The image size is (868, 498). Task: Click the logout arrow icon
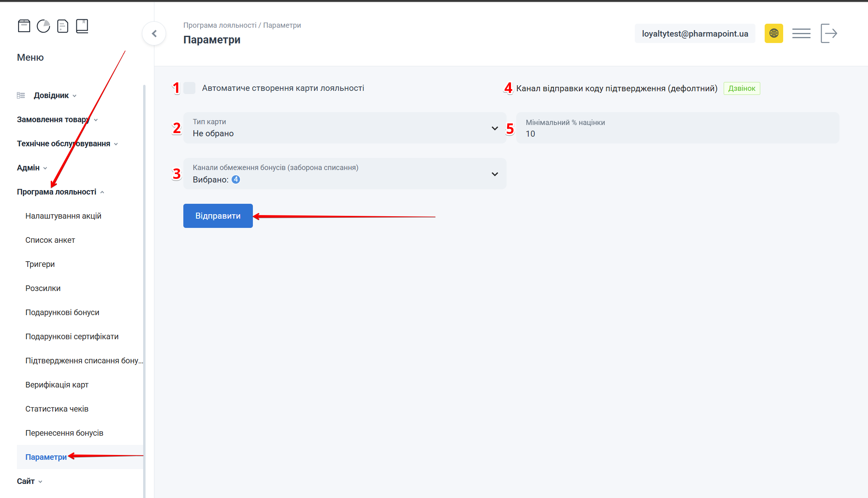point(829,33)
